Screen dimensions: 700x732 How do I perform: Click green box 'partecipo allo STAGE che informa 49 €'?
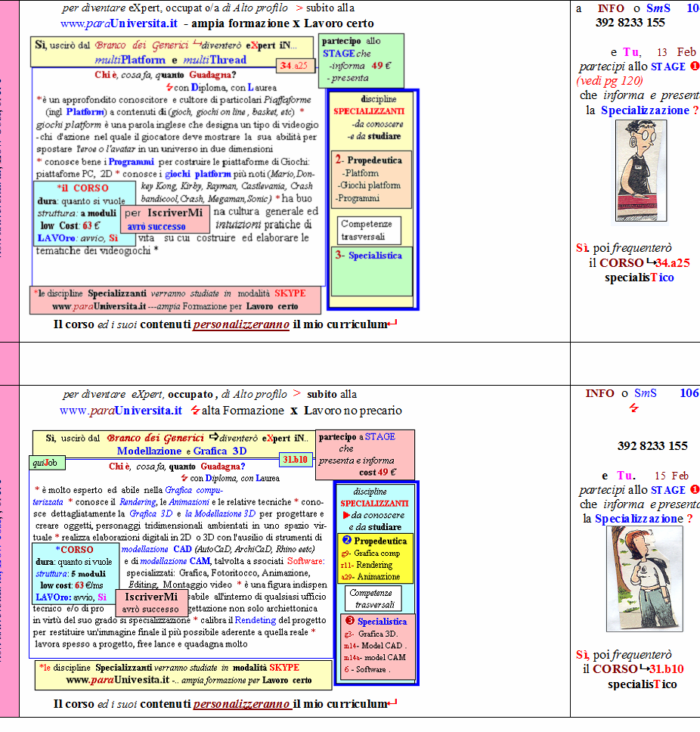pyautogui.click(x=361, y=60)
